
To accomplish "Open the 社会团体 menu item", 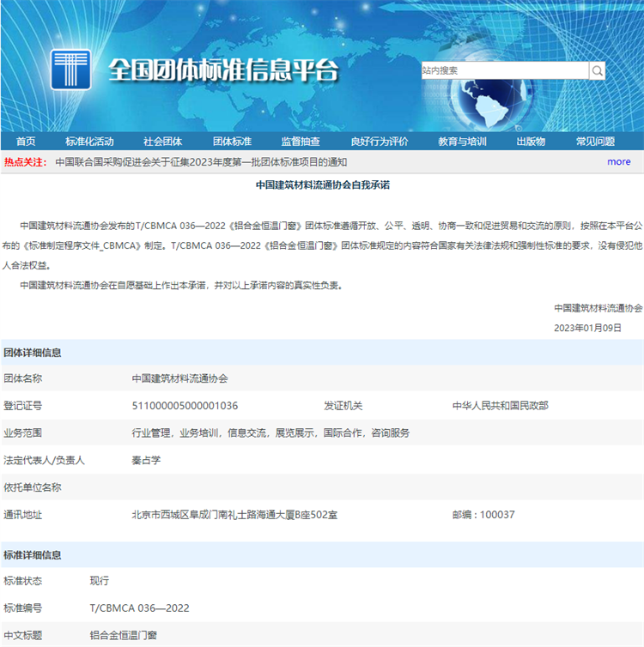I will coord(162,142).
